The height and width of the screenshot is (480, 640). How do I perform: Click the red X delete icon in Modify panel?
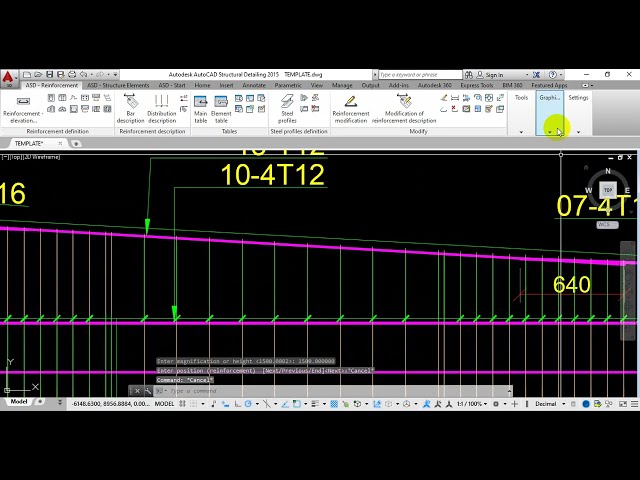(454, 109)
